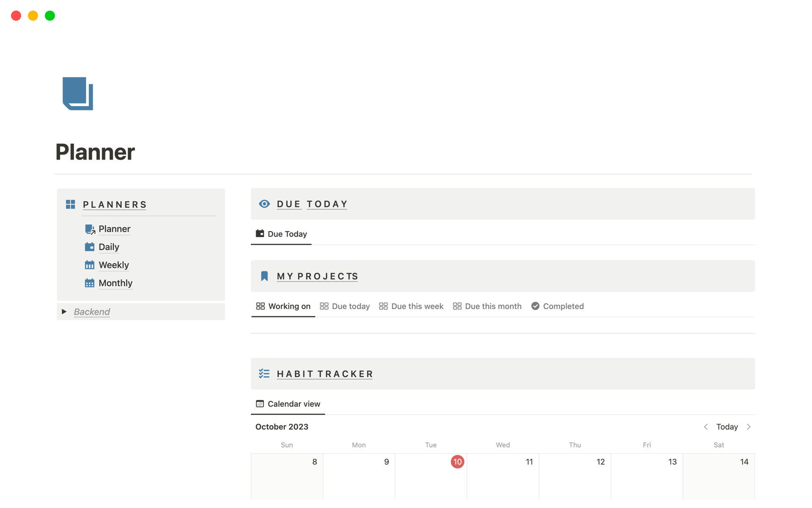Click the Weekly calendar icon
812x508 pixels.
pyautogui.click(x=90, y=265)
